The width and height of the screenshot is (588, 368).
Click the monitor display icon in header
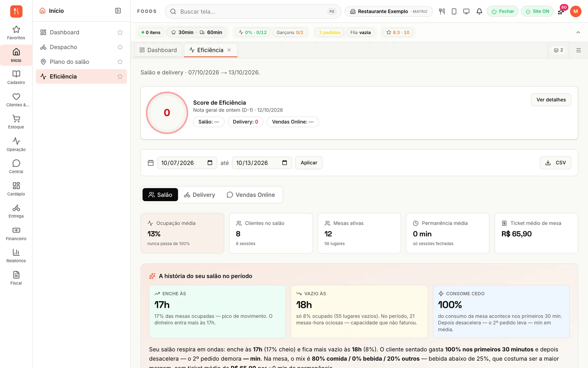pos(466,11)
